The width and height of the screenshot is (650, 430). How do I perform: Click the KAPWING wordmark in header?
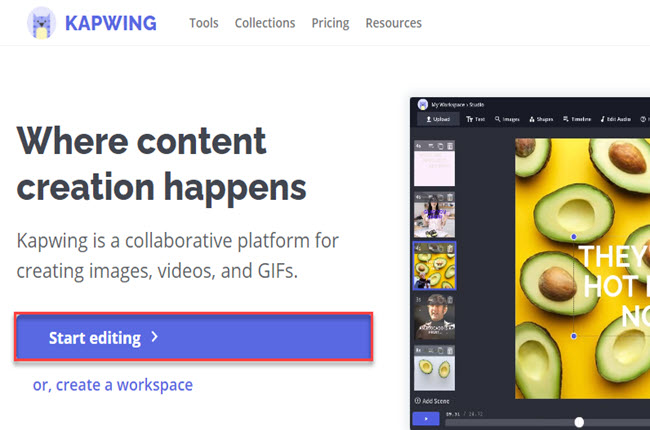[x=111, y=23]
